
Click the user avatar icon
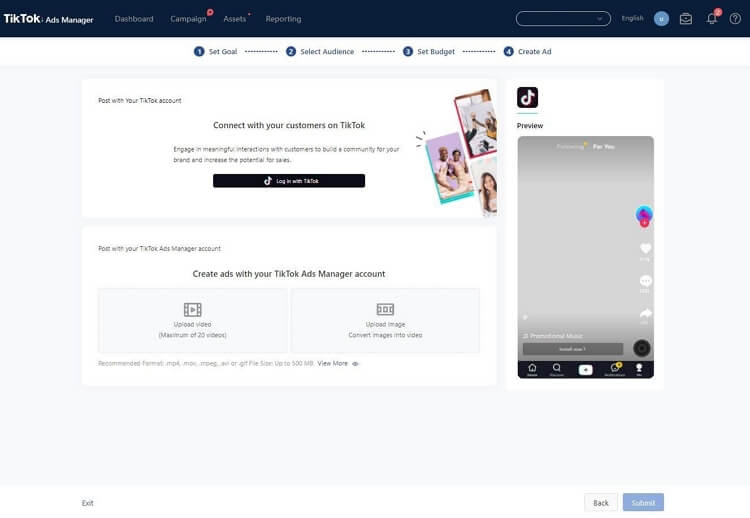661,18
